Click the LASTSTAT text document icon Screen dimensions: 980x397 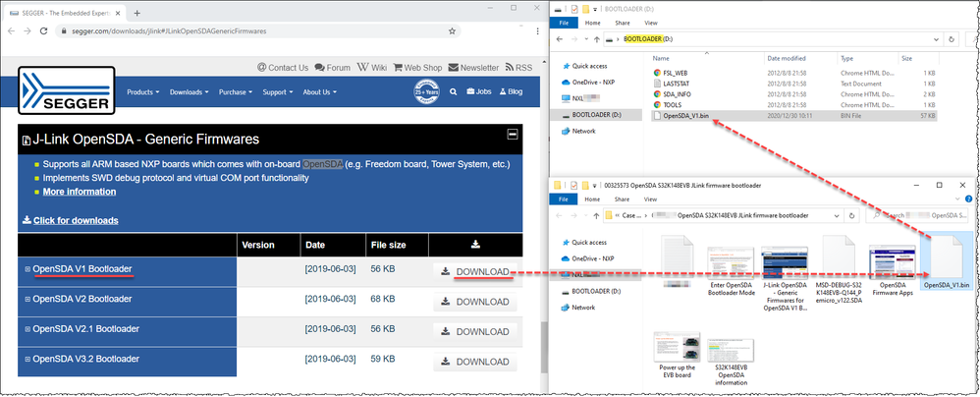pos(657,84)
